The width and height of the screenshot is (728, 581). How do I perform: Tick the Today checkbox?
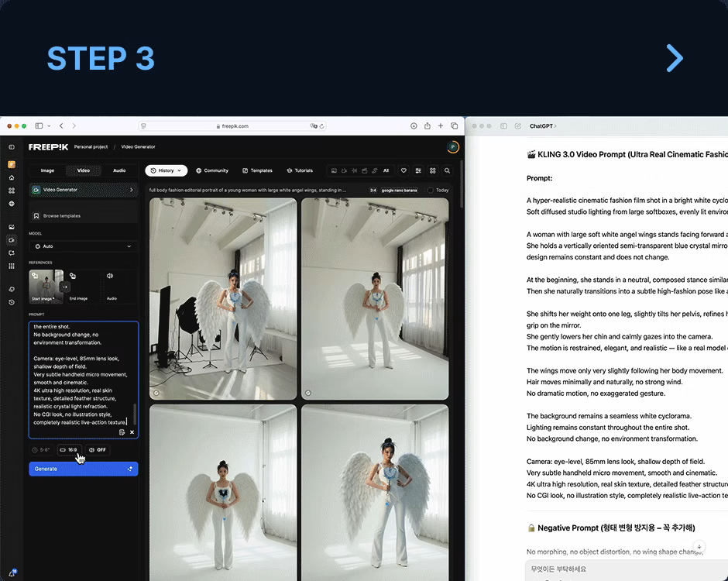pyautogui.click(x=431, y=190)
